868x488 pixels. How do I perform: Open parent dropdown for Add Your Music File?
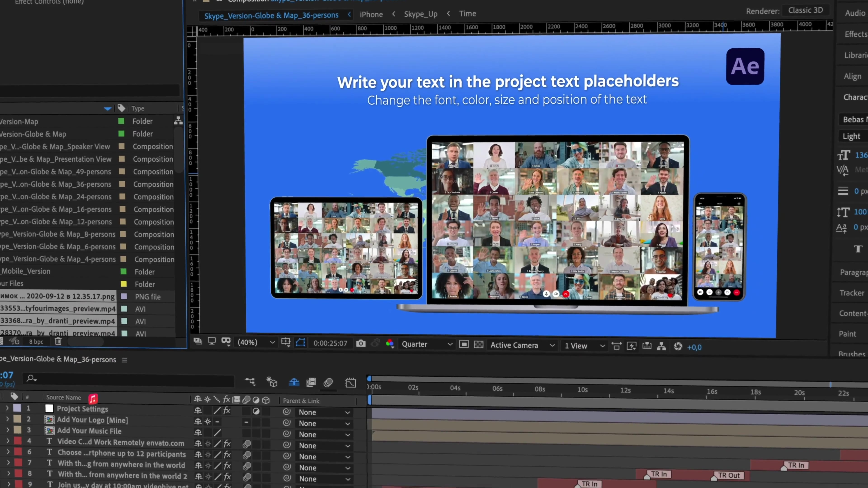point(324,434)
